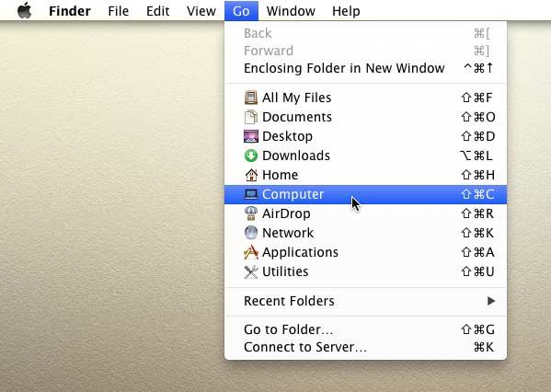Open the Help menu

tap(346, 11)
